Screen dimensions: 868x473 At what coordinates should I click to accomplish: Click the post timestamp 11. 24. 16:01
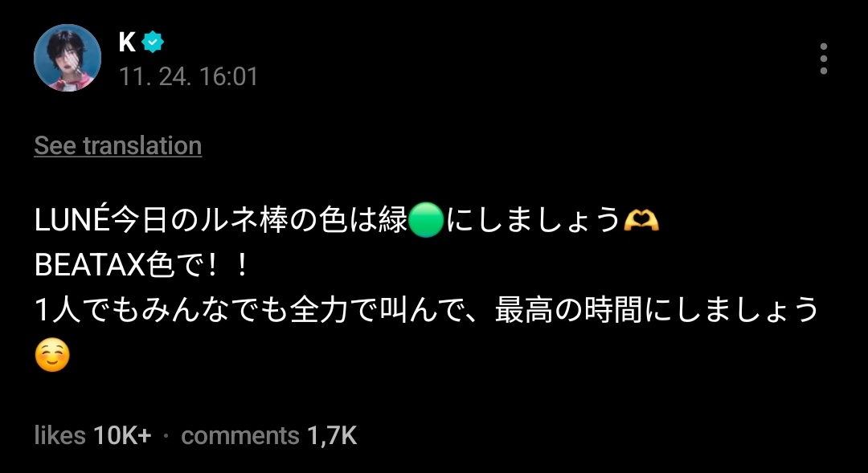[188, 76]
